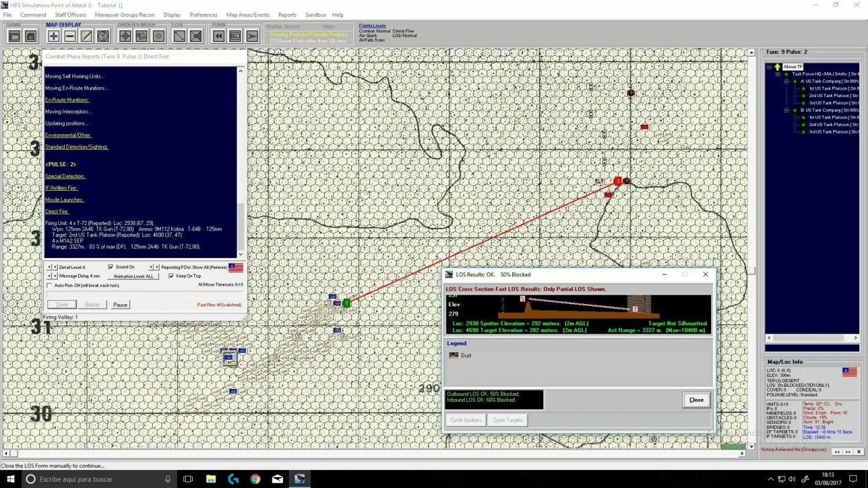Click the save game disk icon under GAME
Image resolution: width=868 pixels, height=488 pixels.
pos(31,36)
